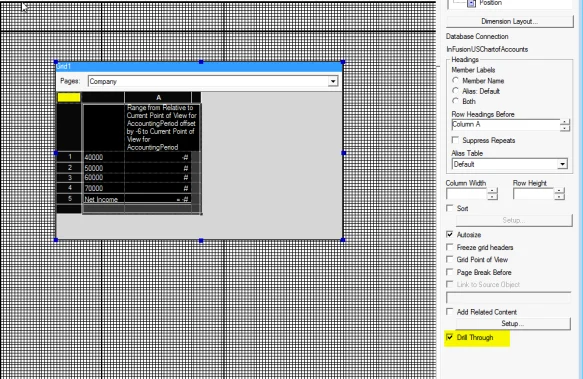583x379 pixels.
Task: Open the Alias Table dropdown
Action: pos(562,164)
